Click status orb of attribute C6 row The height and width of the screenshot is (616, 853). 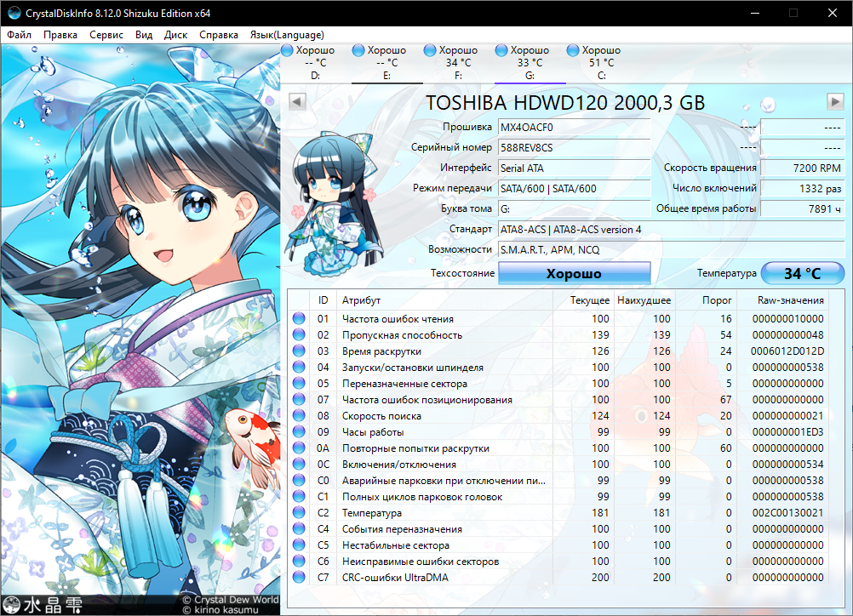coord(299,561)
